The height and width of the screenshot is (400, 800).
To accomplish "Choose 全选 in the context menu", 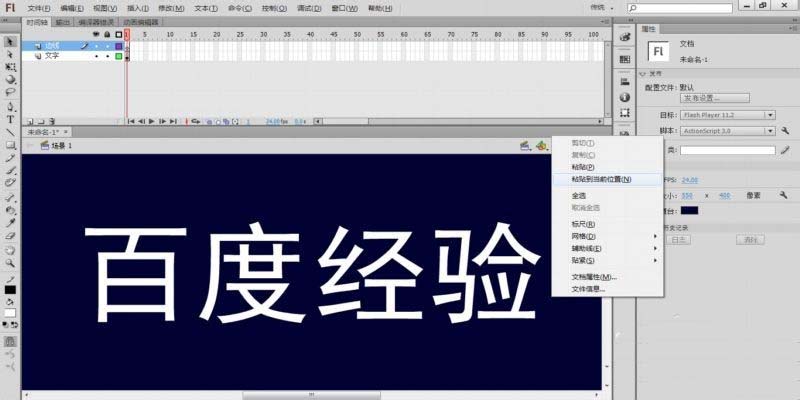I will [608, 195].
